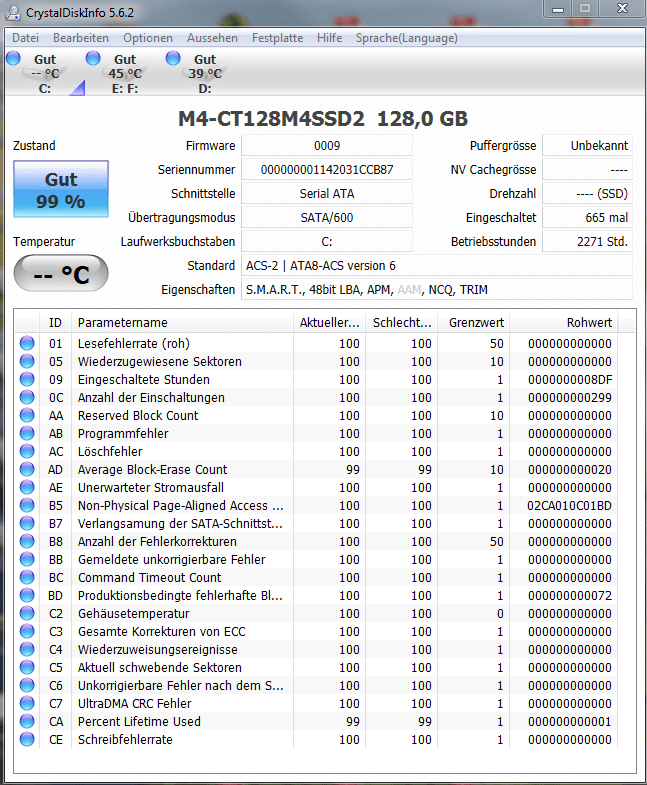Click the Standard ACS-2 field
Screen dimensions: 647x785
click(437, 266)
